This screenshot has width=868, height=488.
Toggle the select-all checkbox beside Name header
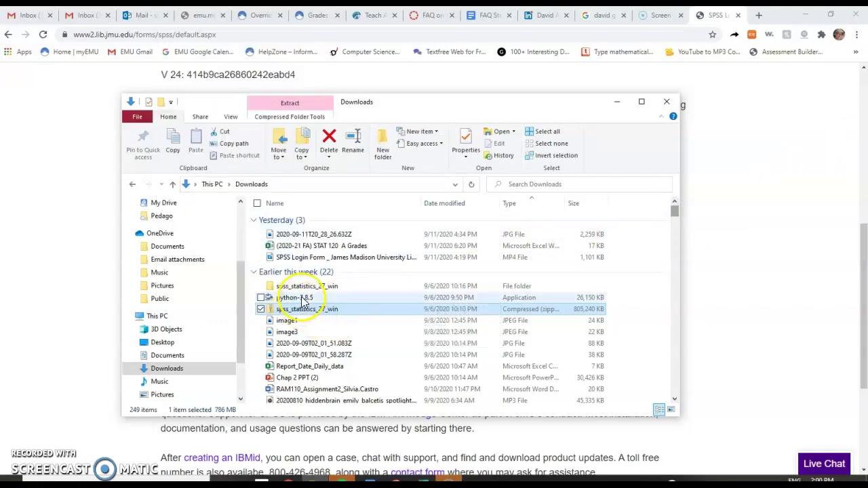coord(257,203)
